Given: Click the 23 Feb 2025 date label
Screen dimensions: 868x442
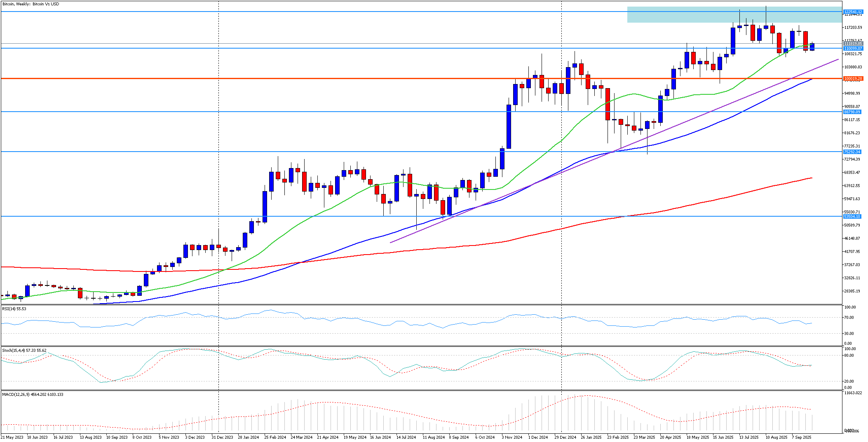Looking at the screenshot, I should pyautogui.click(x=618, y=437).
